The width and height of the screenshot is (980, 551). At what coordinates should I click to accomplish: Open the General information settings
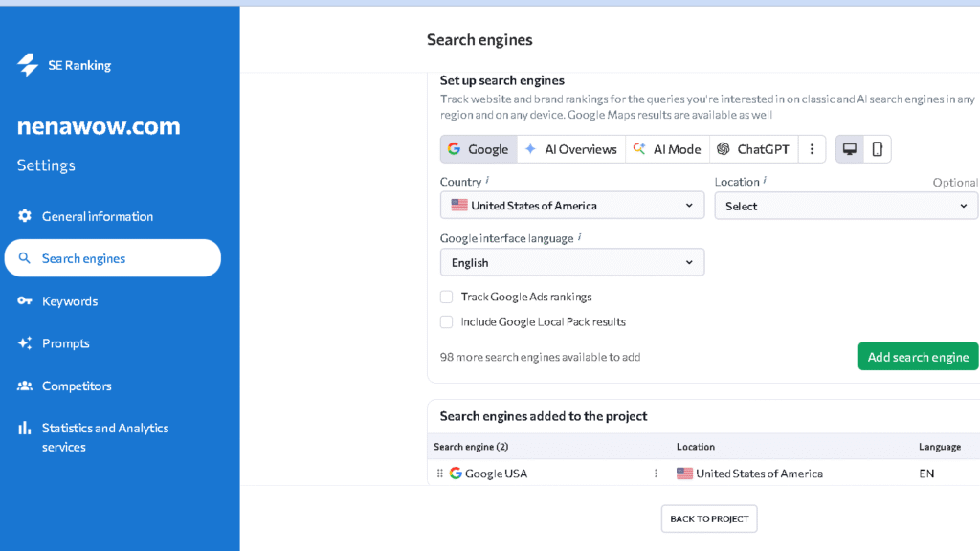[96, 216]
